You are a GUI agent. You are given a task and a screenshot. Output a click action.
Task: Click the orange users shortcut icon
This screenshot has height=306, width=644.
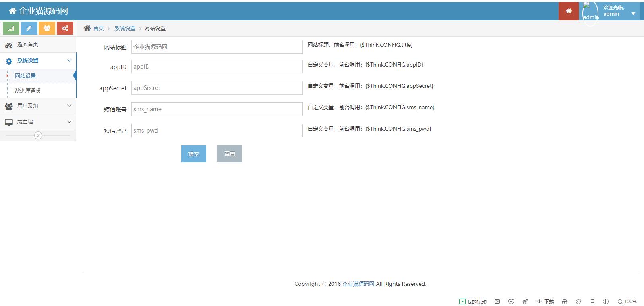(x=47, y=28)
